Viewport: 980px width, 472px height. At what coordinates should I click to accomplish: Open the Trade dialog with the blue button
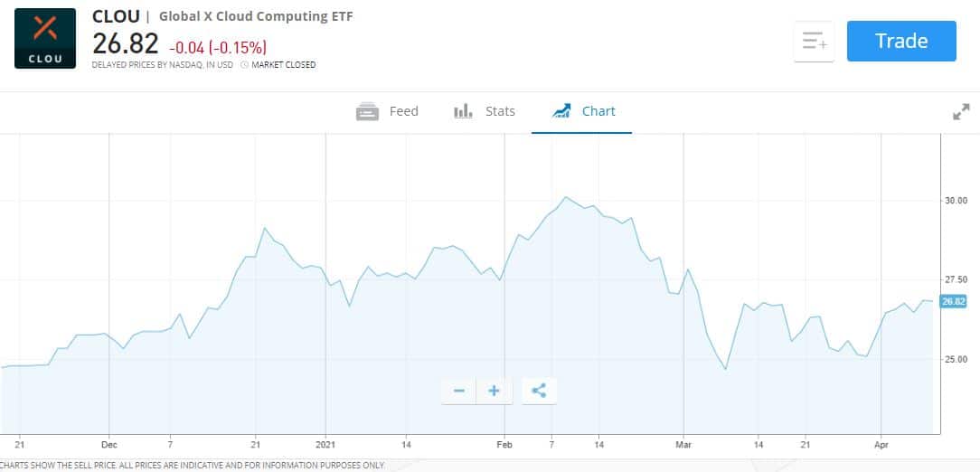pos(901,41)
